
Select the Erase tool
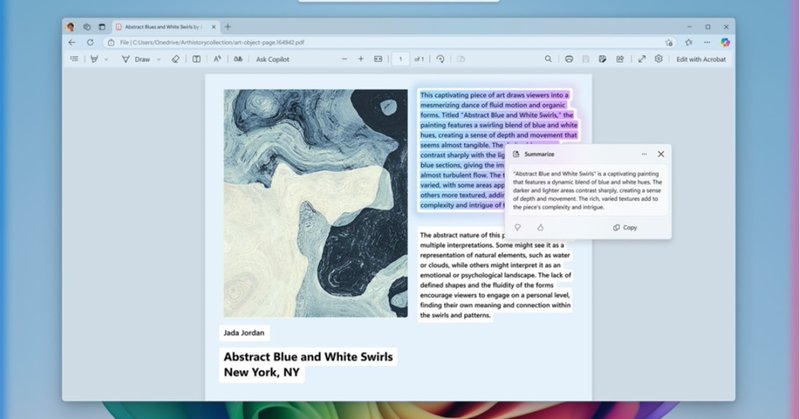pyautogui.click(x=176, y=59)
